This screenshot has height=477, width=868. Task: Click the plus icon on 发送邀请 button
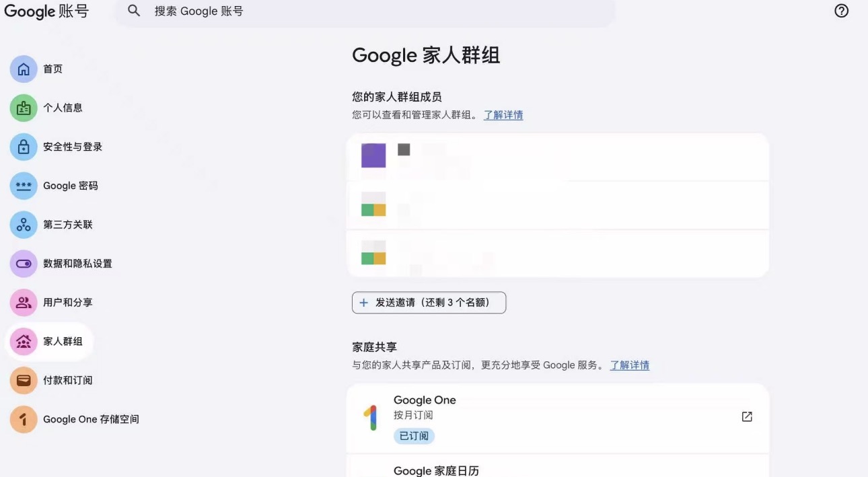363,303
